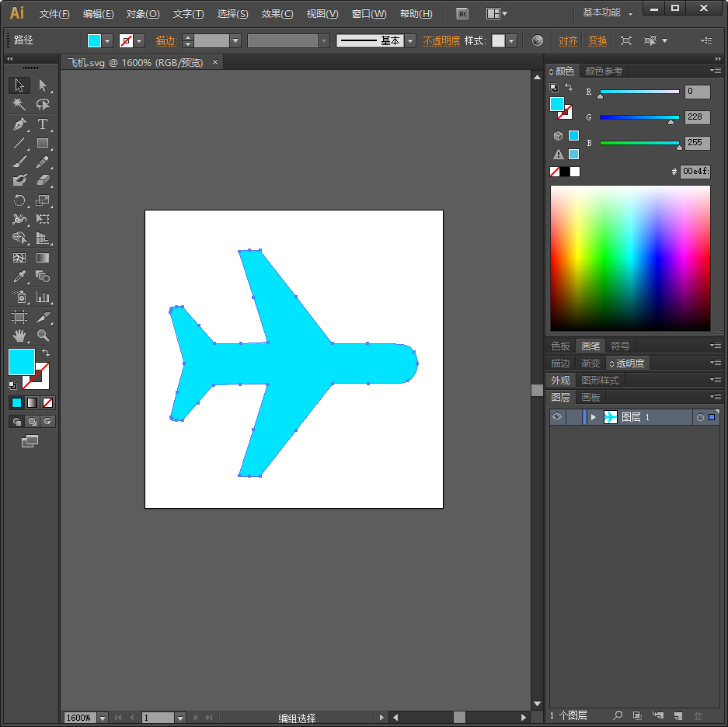
Task: Open 基本功能 workspace switcher
Action: coord(608,13)
